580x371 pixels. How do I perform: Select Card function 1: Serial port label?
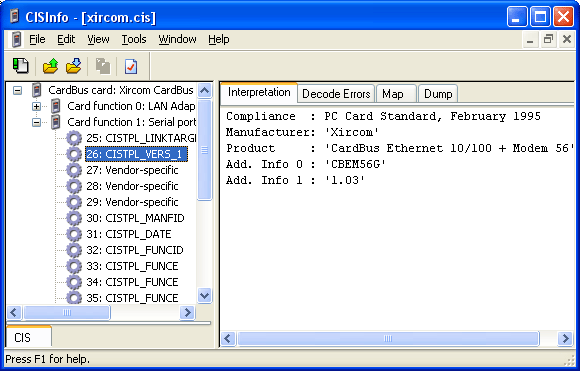click(132, 122)
